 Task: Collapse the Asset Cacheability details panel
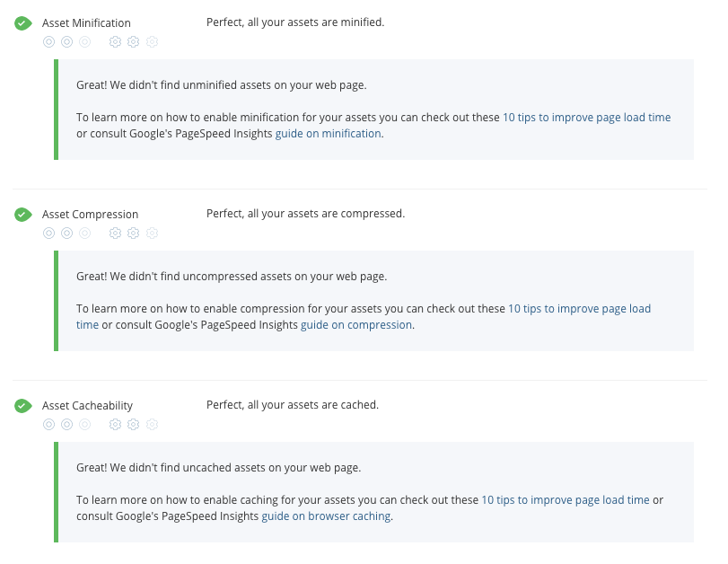pos(87,405)
